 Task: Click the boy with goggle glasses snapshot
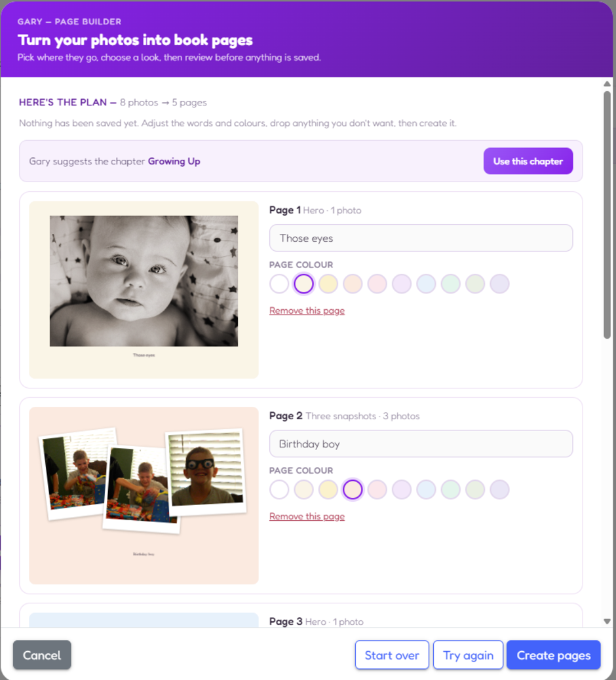click(x=206, y=472)
